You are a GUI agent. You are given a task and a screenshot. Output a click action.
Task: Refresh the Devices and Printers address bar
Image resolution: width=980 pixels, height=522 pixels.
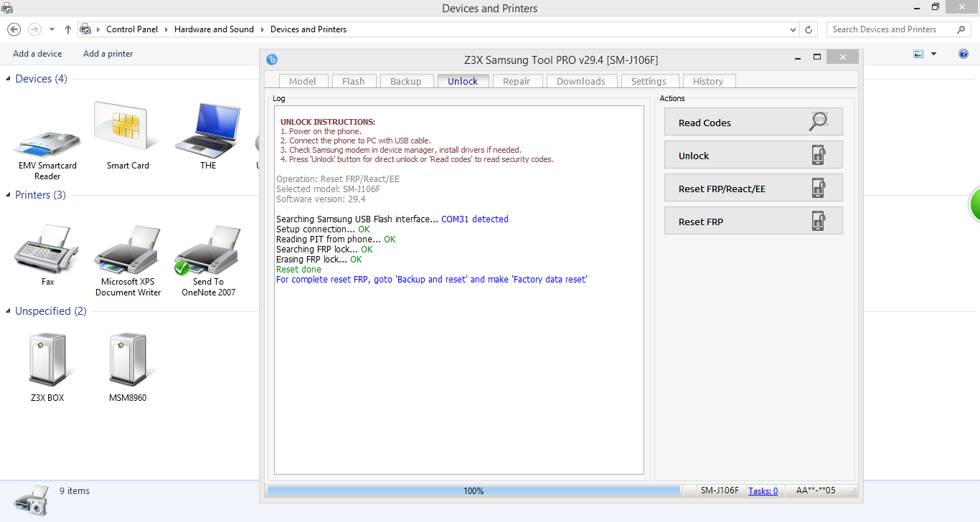click(x=809, y=29)
